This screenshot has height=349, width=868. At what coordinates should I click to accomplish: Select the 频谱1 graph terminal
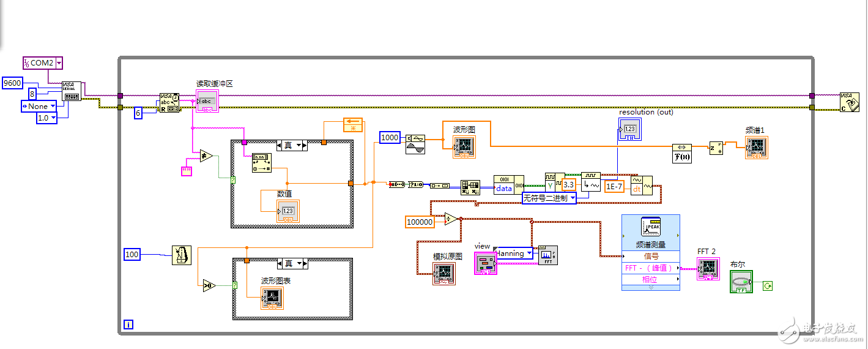click(x=757, y=148)
